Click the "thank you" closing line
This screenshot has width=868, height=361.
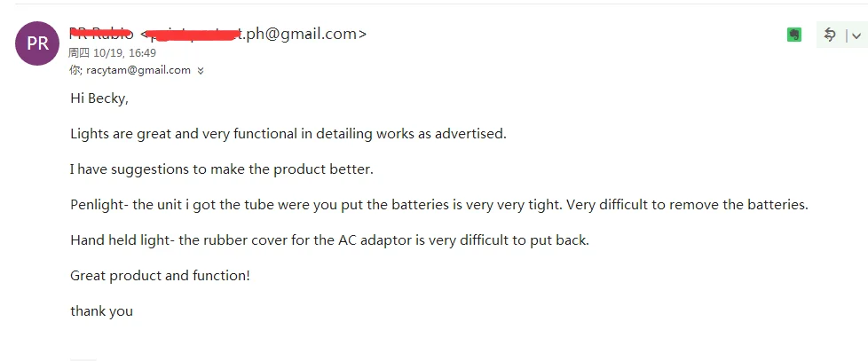(101, 311)
